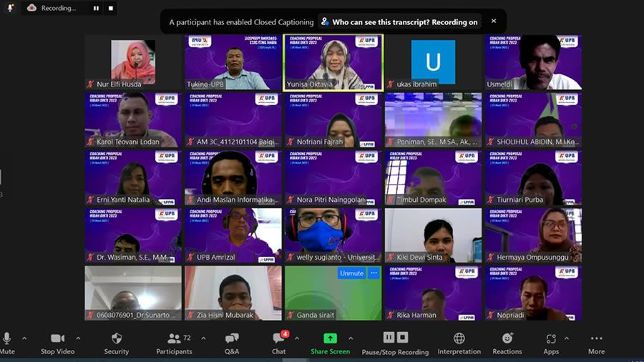This screenshot has width=644, height=362.
Task: Open the three-dot menu on Ganda sirait's tile
Action: 374,273
